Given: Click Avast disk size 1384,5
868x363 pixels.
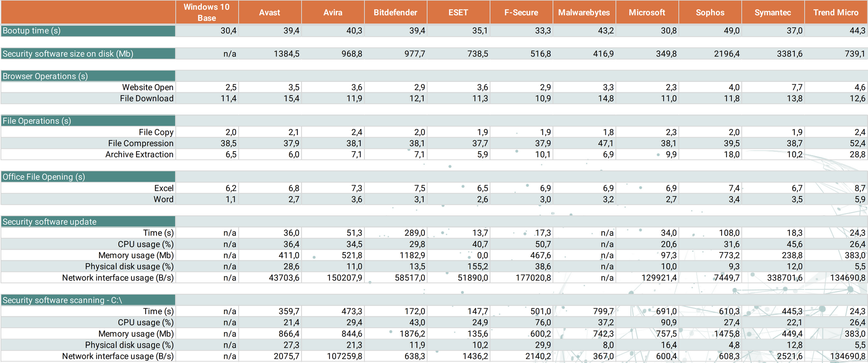Looking at the screenshot, I should coord(287,53).
